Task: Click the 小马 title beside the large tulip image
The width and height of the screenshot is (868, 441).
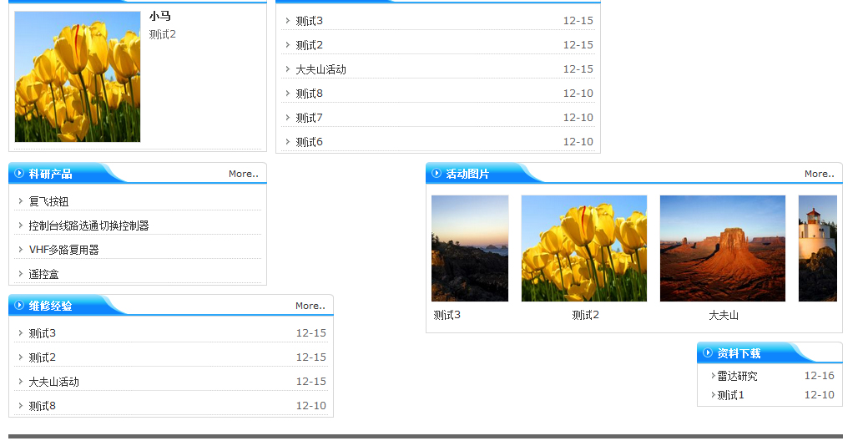Action: 159,16
